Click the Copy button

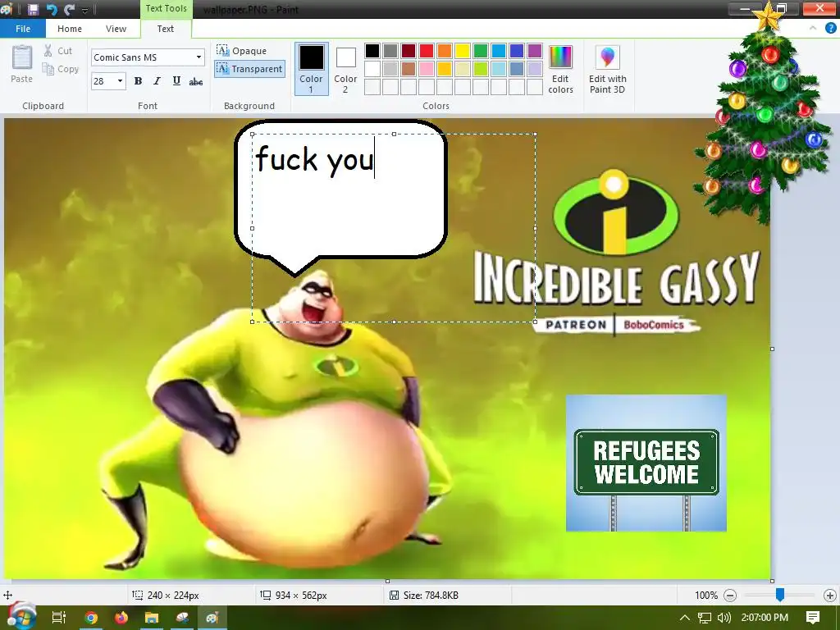point(61,69)
